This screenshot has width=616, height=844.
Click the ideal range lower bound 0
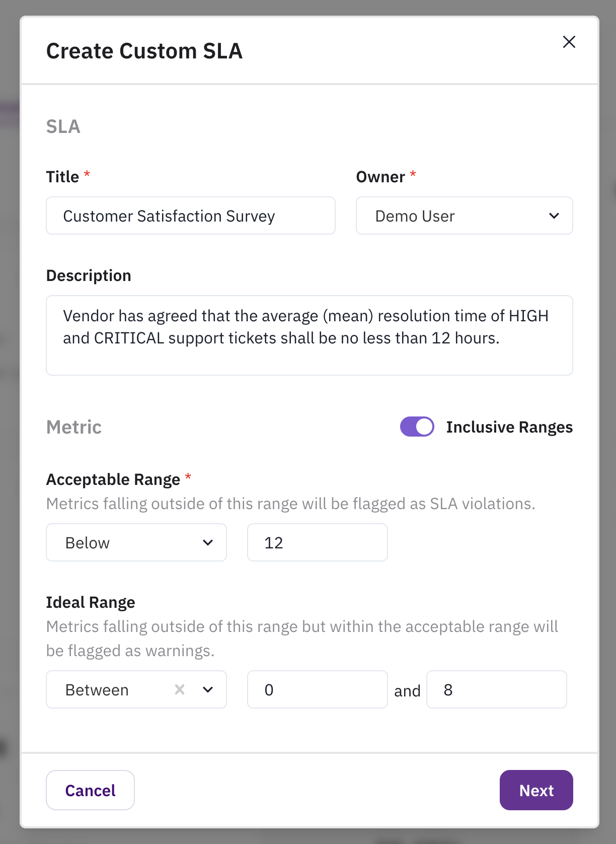point(317,689)
